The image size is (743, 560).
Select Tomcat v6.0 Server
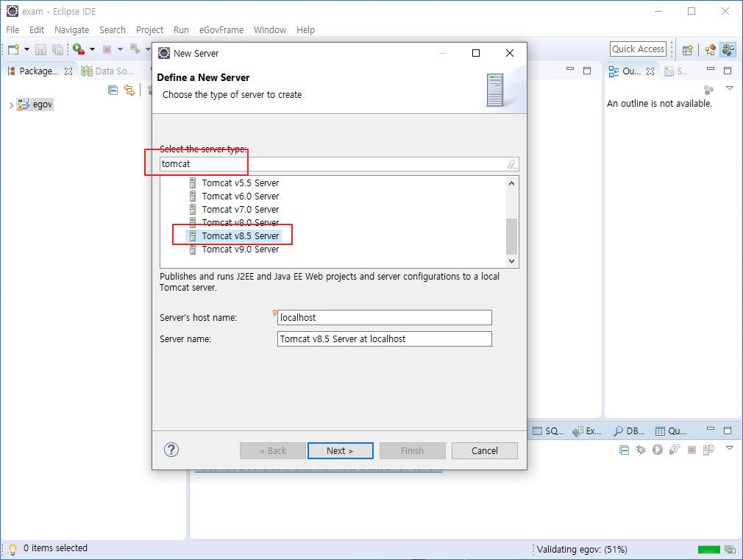point(240,196)
